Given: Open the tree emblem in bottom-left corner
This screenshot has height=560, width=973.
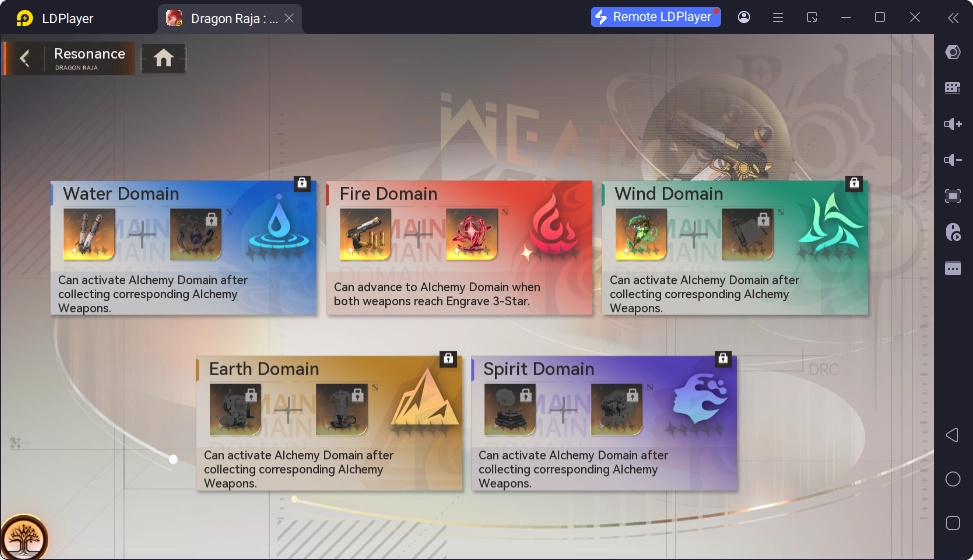Looking at the screenshot, I should tap(24, 537).
